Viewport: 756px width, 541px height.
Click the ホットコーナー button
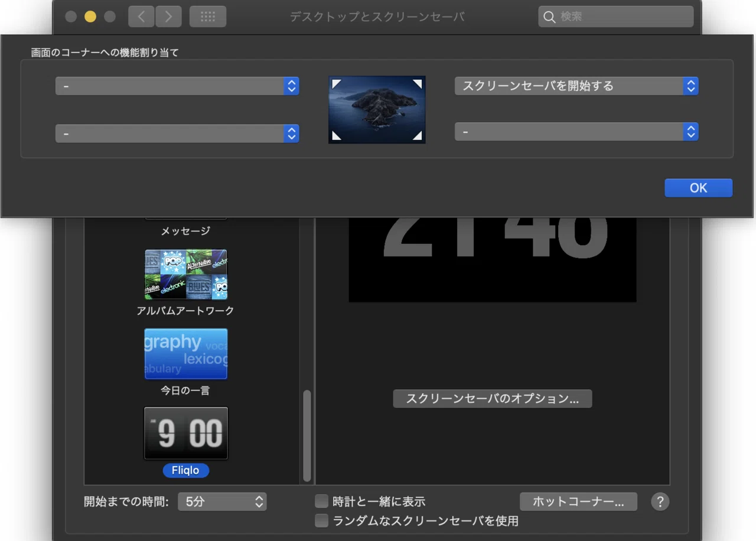click(578, 502)
